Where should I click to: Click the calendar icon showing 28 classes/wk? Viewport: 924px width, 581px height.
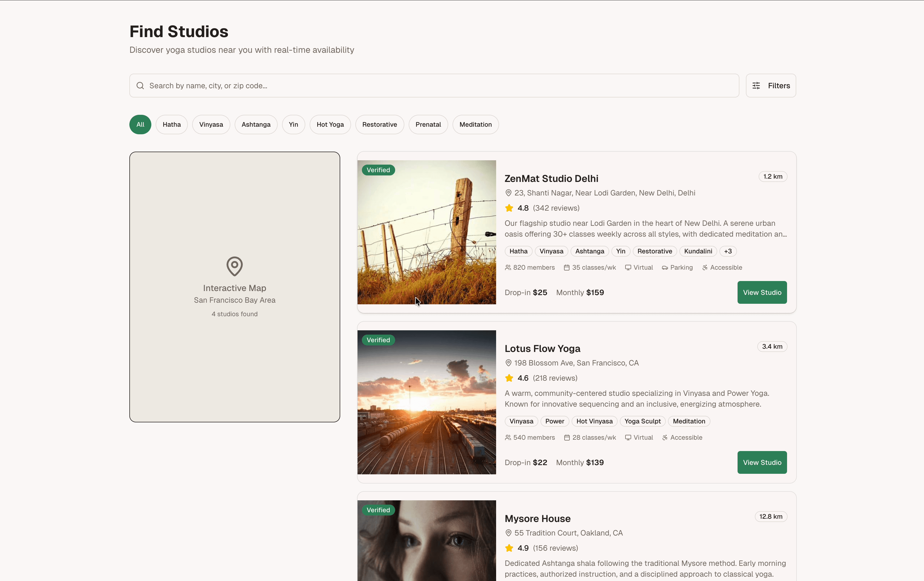[567, 438]
